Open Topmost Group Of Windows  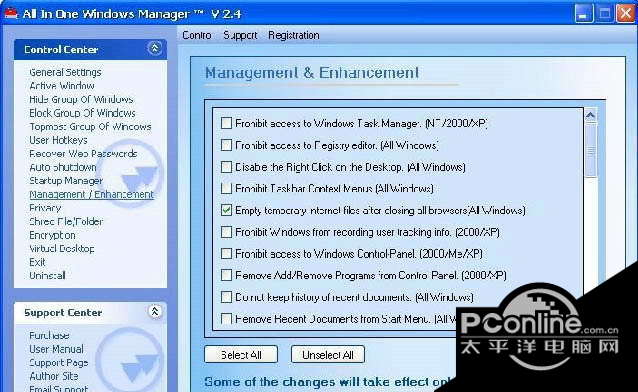coord(90,126)
